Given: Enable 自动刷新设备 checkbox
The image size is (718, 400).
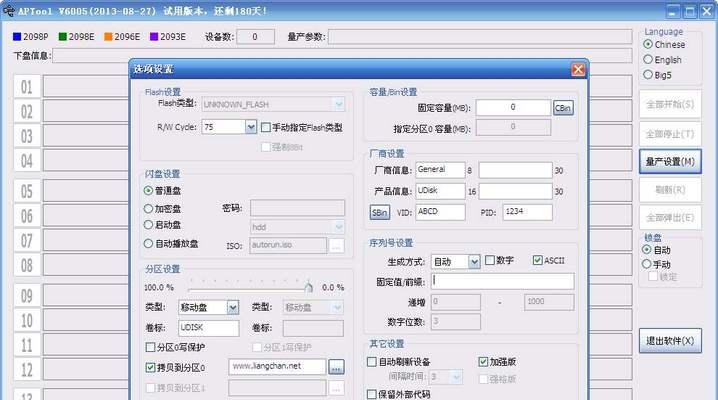Looking at the screenshot, I should pyautogui.click(x=372, y=362).
